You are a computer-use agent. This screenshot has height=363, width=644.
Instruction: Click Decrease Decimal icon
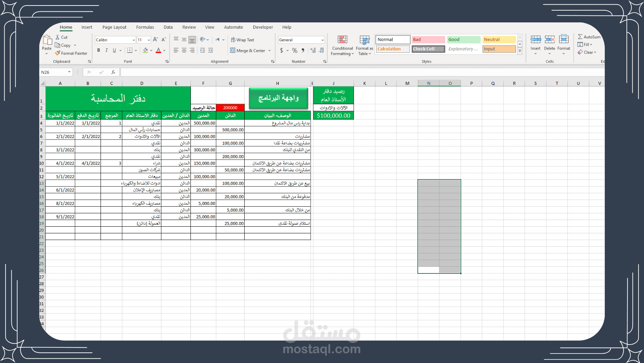(x=322, y=50)
